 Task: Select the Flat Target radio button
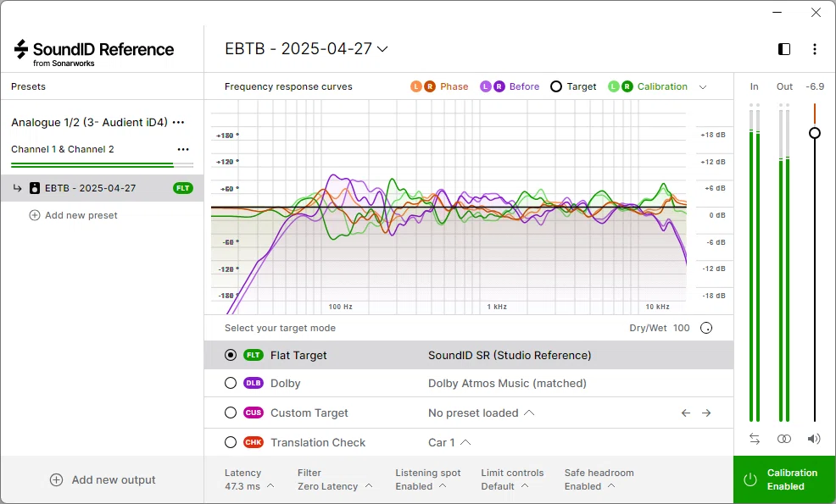231,356
